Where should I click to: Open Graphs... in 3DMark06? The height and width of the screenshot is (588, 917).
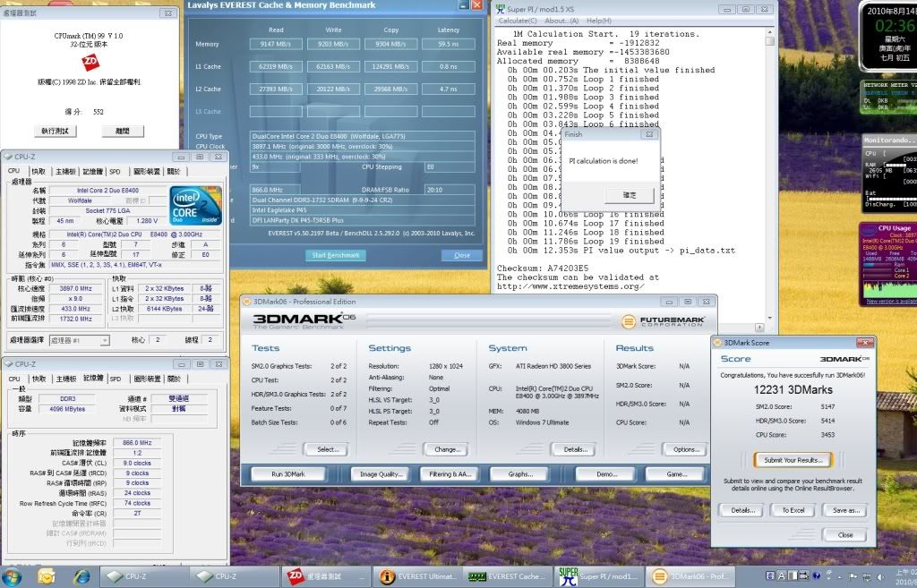click(519, 474)
